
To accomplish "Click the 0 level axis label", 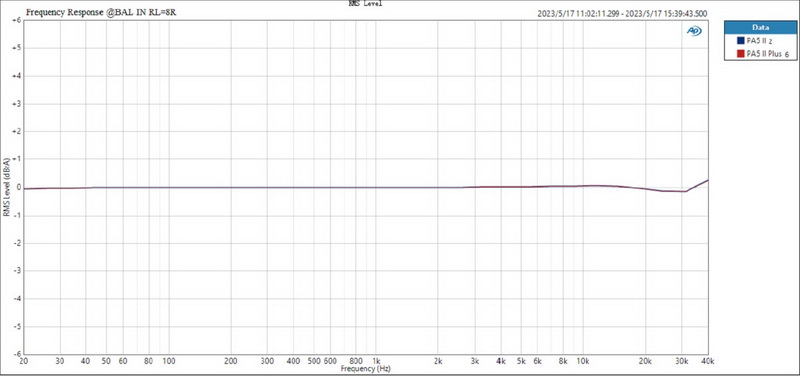I will (x=18, y=187).
